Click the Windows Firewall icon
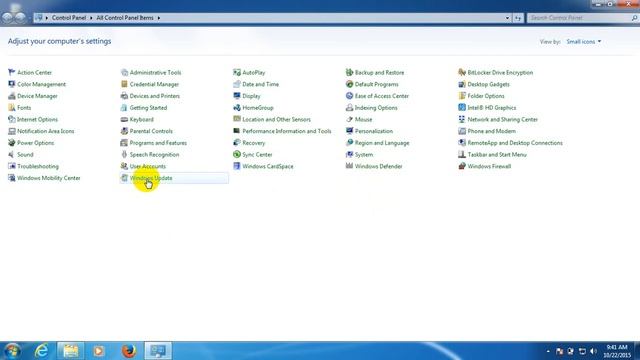Screen dimensions: 640x360 462,166
